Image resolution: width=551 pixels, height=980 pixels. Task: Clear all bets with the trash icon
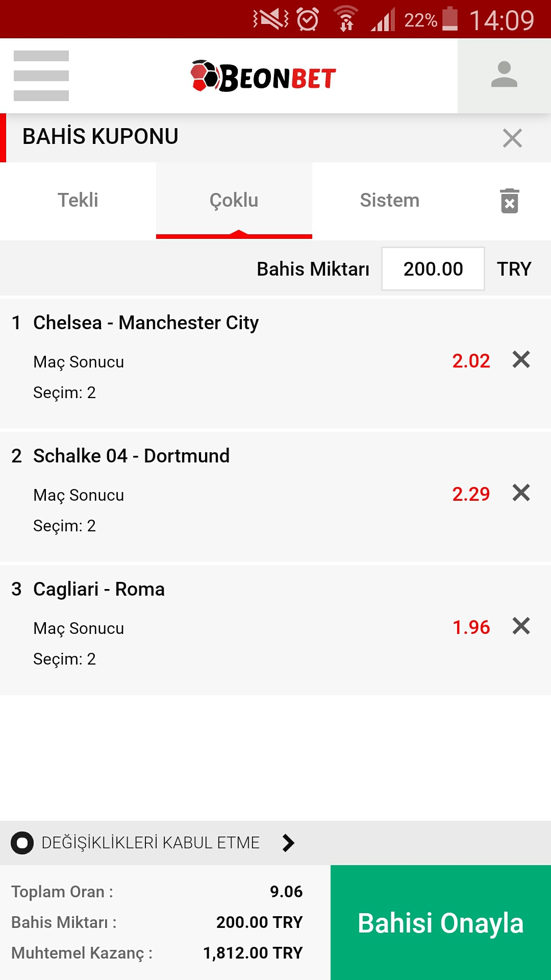click(509, 201)
